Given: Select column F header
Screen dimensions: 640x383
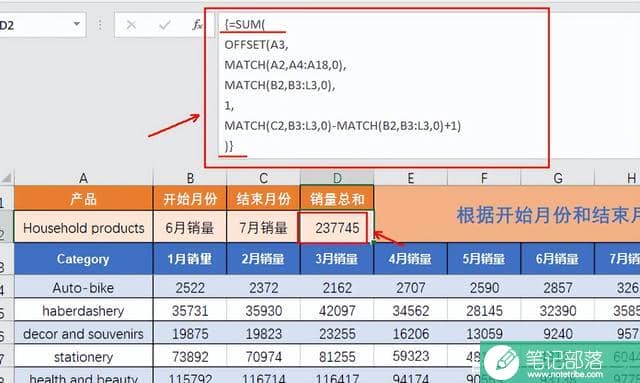Looking at the screenshot, I should click(484, 178).
